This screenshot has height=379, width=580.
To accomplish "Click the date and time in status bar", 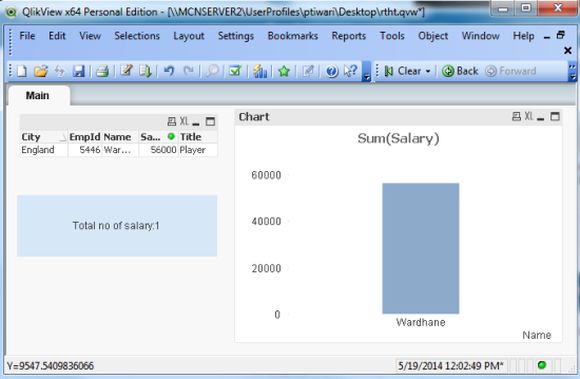I will coord(451,366).
